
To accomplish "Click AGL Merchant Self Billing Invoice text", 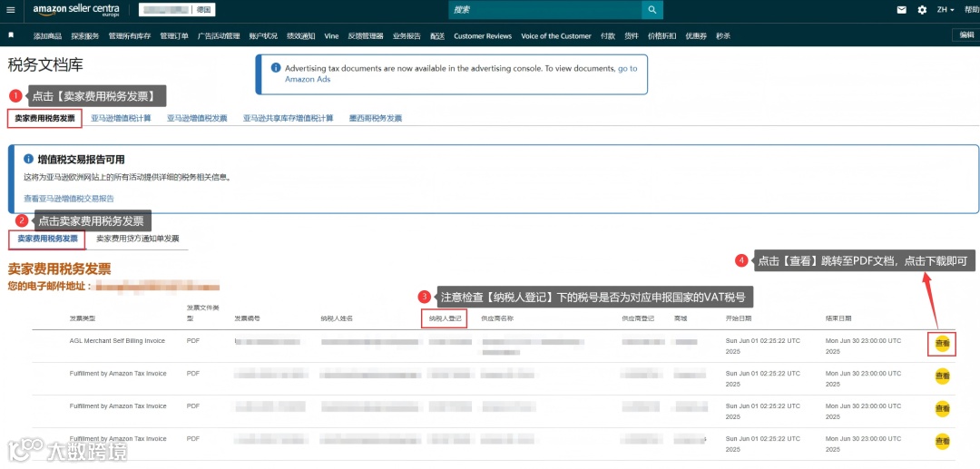I will pyautogui.click(x=117, y=341).
